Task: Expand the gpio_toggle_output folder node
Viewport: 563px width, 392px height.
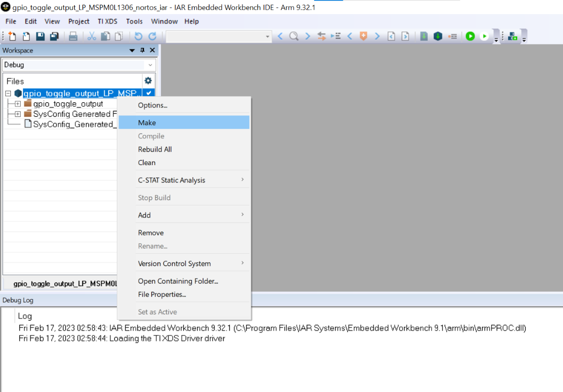Action: coord(18,104)
